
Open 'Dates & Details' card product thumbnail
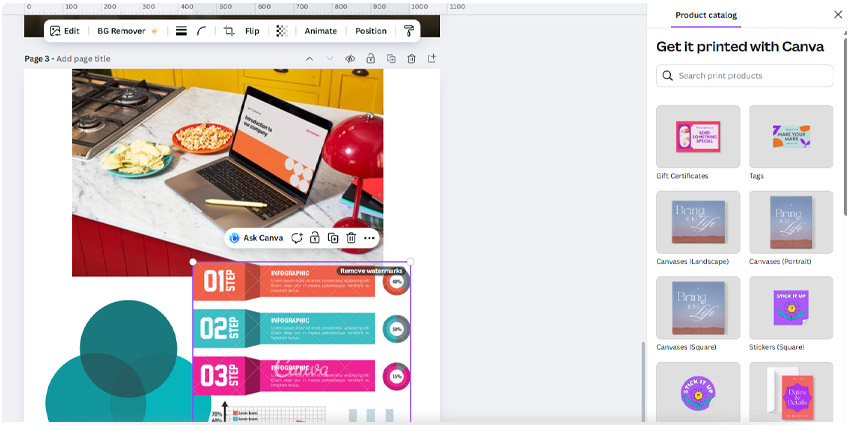[791, 392]
